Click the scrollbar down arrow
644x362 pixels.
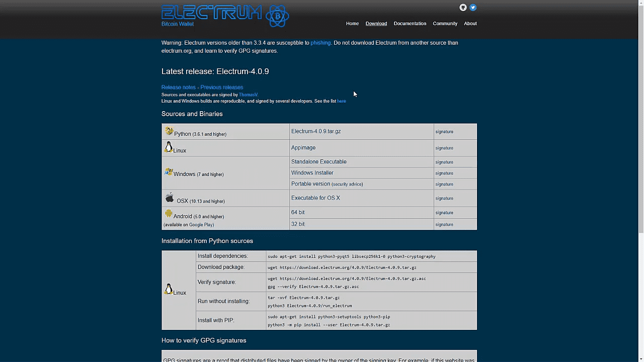point(641,358)
